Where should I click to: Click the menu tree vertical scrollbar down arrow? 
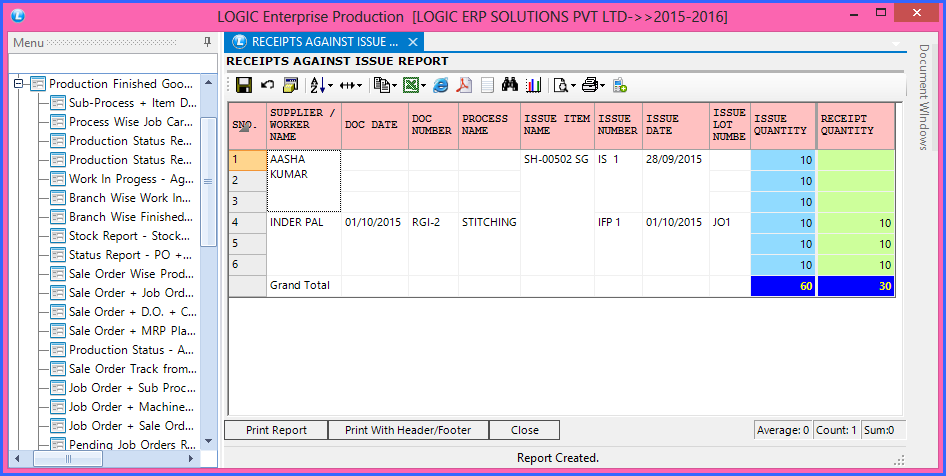coord(208,441)
